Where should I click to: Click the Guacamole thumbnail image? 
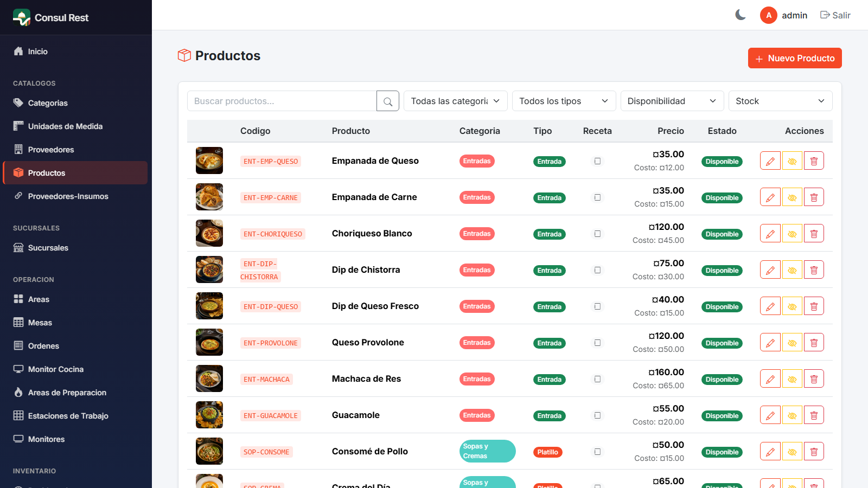(209, 415)
